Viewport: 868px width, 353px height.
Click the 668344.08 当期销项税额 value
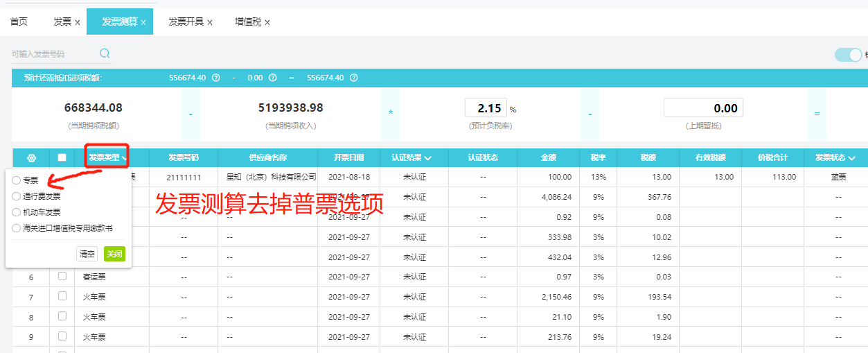[94, 107]
